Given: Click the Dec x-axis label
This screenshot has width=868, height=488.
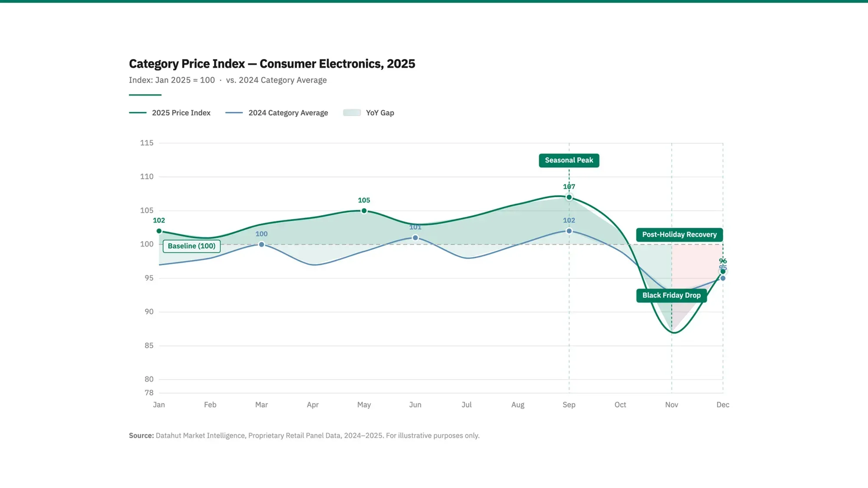Looking at the screenshot, I should click(723, 405).
